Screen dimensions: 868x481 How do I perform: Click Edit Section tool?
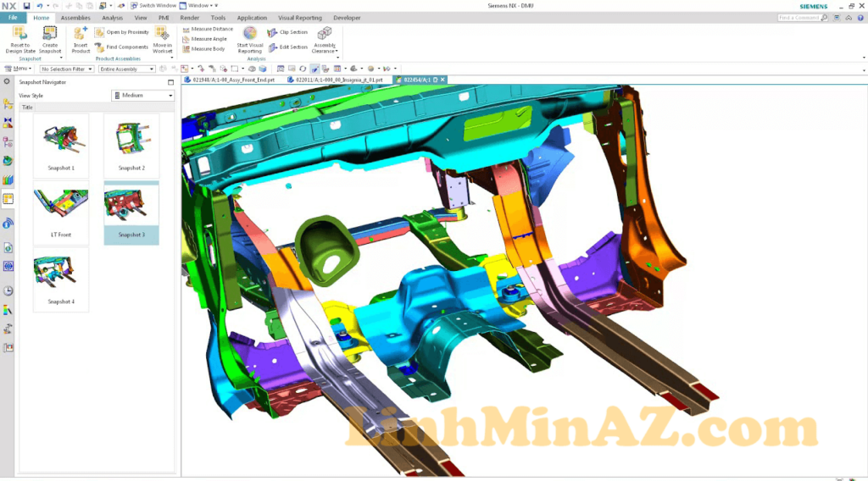[287, 47]
